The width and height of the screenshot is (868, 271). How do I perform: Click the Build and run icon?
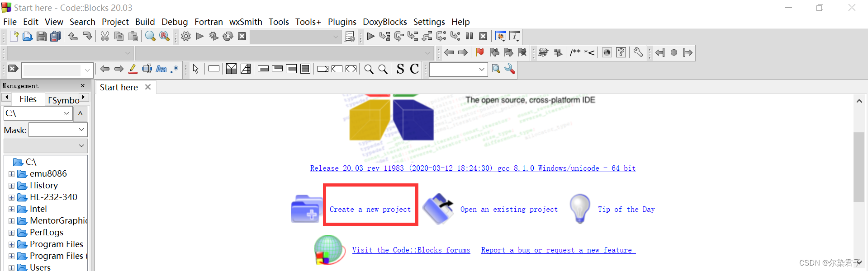pyautogui.click(x=214, y=36)
